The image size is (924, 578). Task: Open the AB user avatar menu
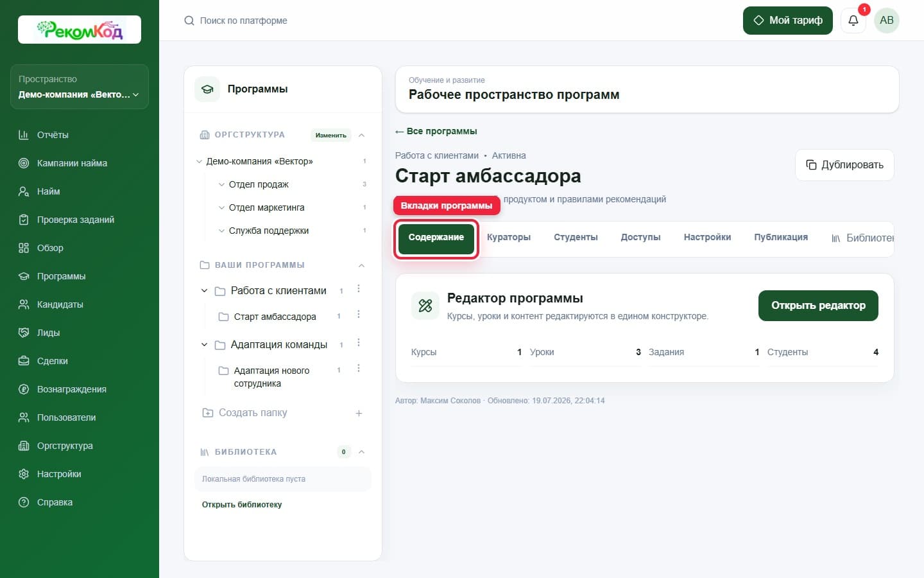tap(887, 21)
